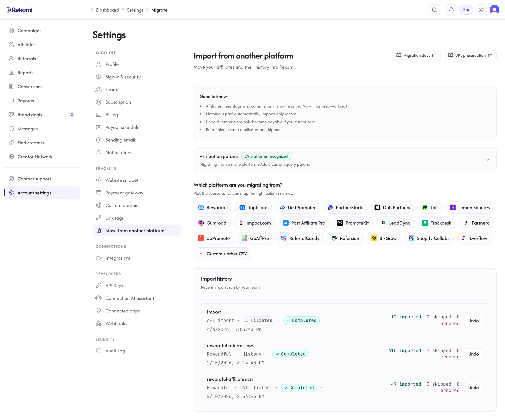
Task: Choose Tolt as source platform
Action: point(430,208)
